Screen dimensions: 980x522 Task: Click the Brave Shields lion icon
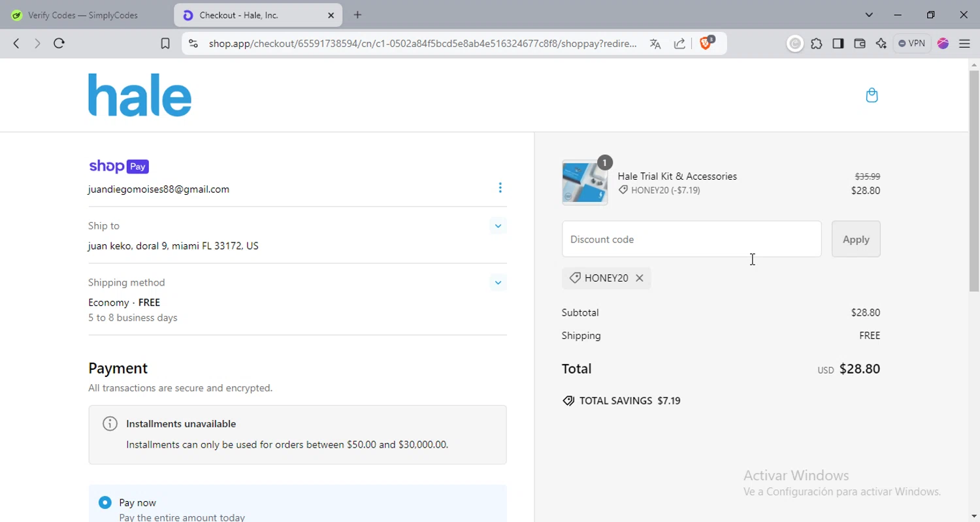tap(706, 43)
